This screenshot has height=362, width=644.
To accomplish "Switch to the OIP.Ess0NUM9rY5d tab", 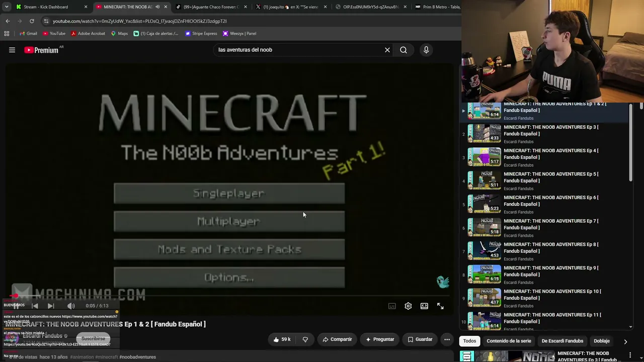I will tap(371, 7).
